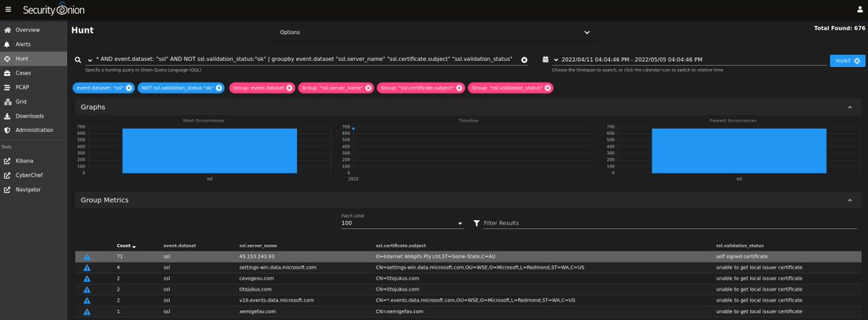Click cevogesu.com server name cell

tap(256, 278)
